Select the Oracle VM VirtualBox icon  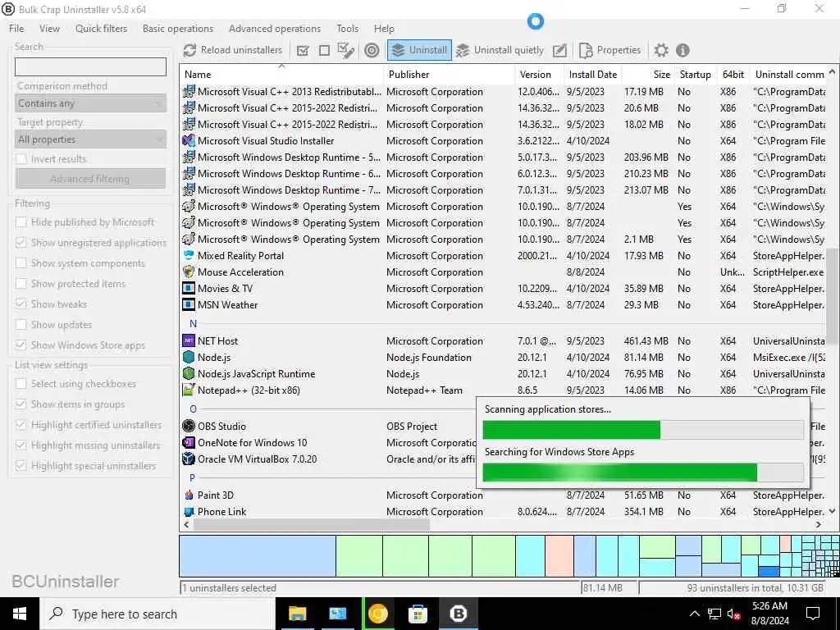[x=189, y=459]
